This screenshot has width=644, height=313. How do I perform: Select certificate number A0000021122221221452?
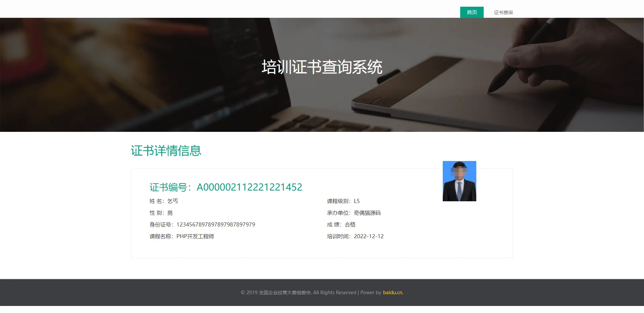249,187
